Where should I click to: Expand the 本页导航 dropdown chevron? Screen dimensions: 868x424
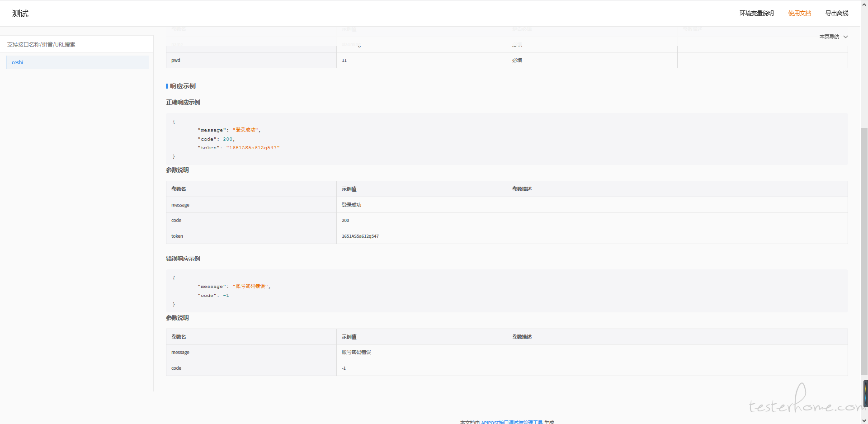coord(845,37)
